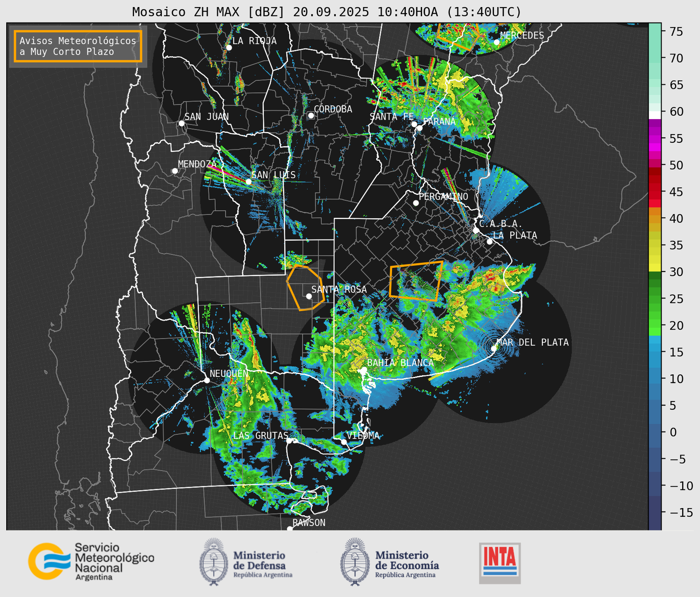This screenshot has width=700, height=597.
Task: Click the 60 dBZ white band on scale
Action: coord(655,115)
